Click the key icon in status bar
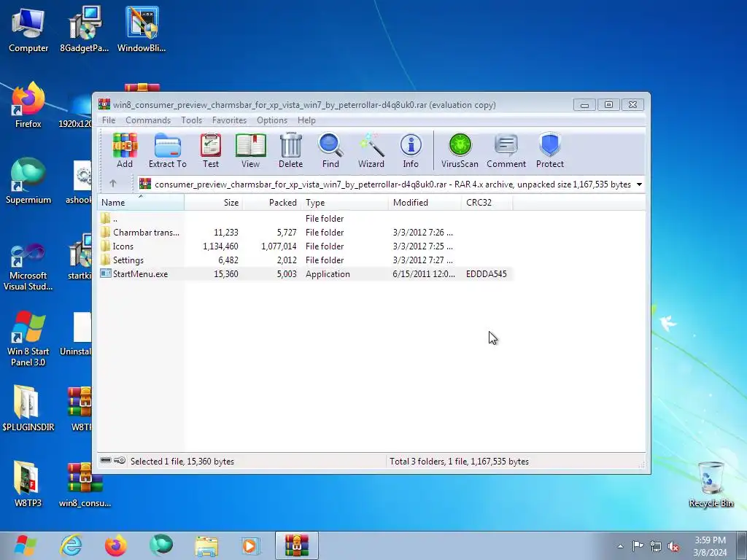Viewport: 747px width, 560px height. click(x=120, y=461)
